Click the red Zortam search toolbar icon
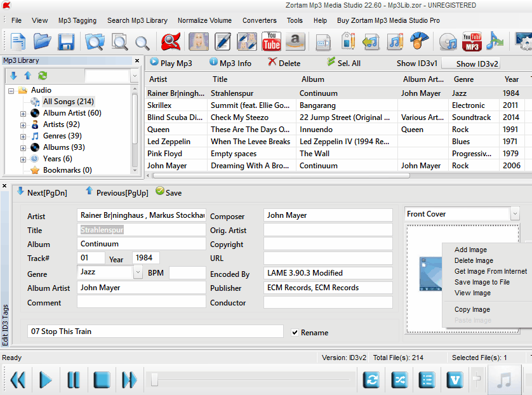 171,42
